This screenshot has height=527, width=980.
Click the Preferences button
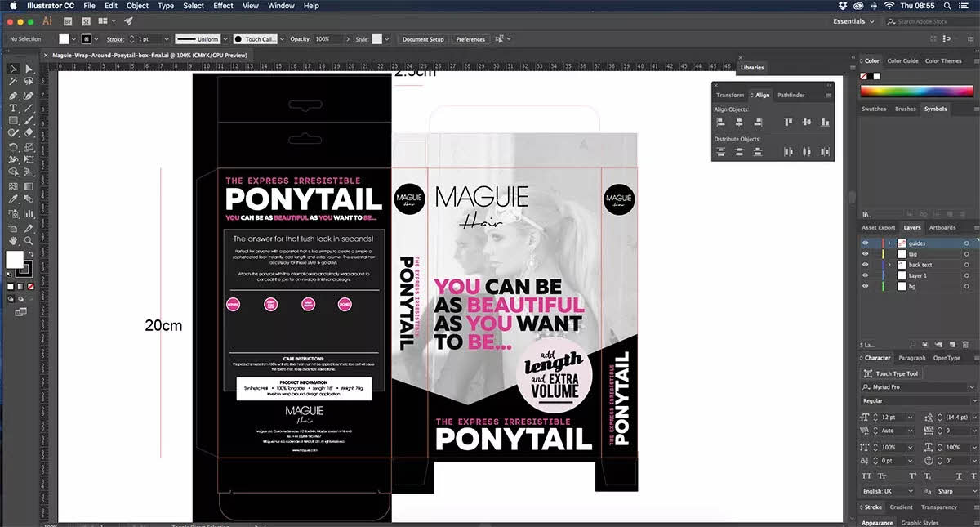click(470, 39)
